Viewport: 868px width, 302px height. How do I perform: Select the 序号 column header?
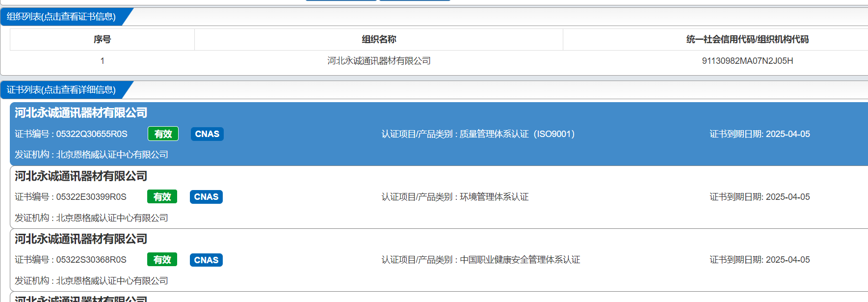pos(102,39)
